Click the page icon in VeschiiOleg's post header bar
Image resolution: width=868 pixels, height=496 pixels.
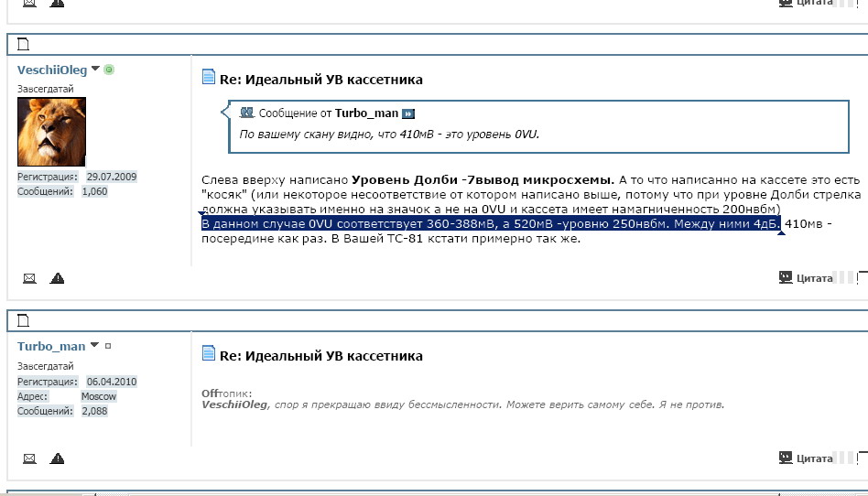[24, 43]
